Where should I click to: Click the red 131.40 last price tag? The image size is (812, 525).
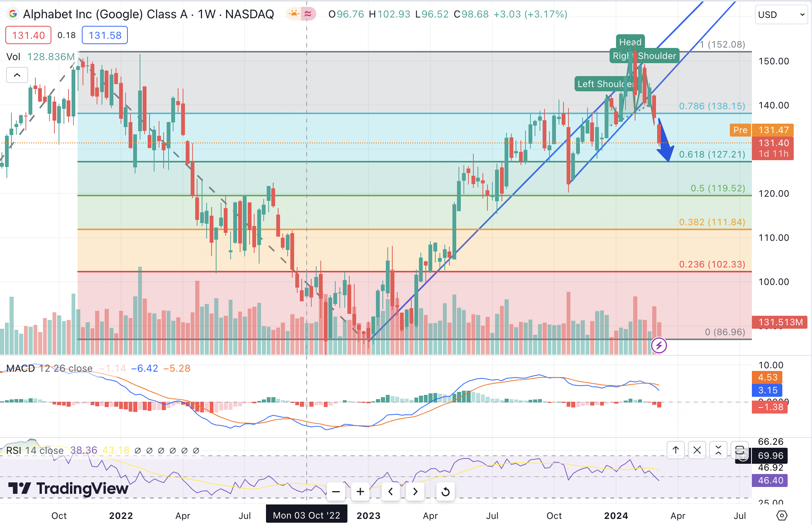pos(773,148)
